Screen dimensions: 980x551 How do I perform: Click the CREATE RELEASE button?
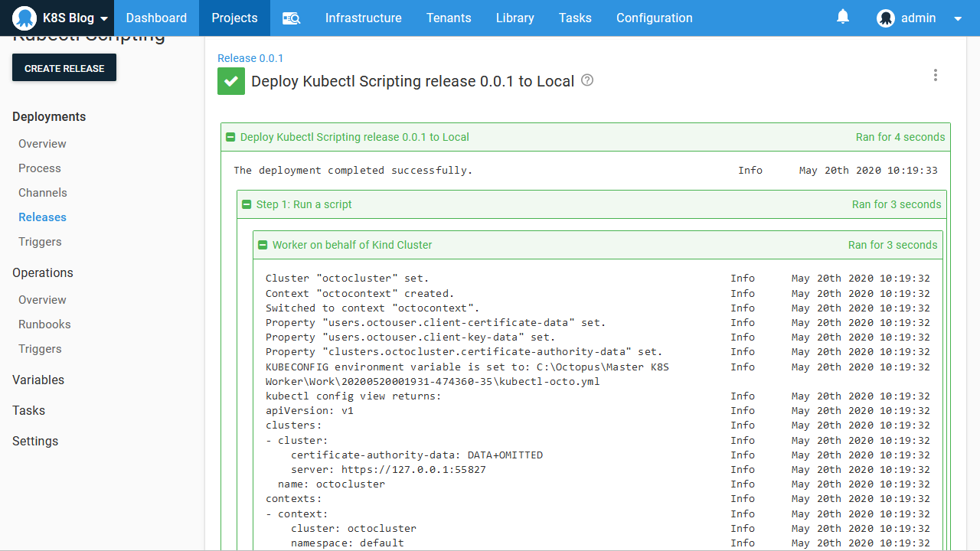coord(64,68)
